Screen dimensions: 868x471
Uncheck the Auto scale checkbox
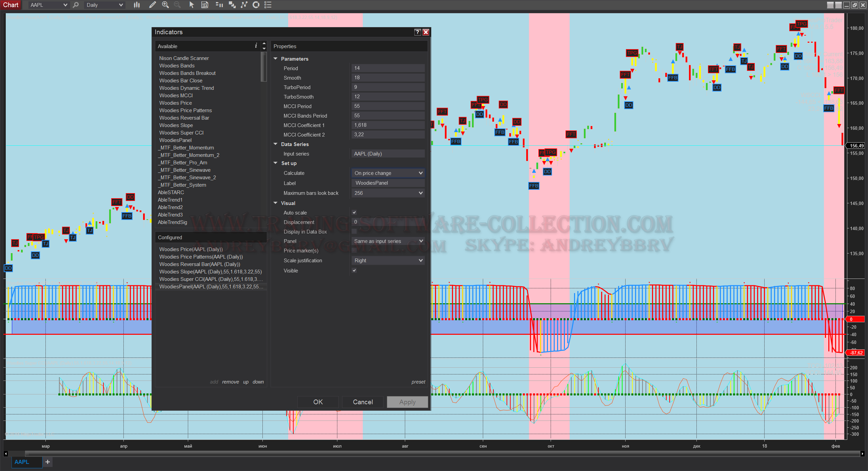point(354,212)
